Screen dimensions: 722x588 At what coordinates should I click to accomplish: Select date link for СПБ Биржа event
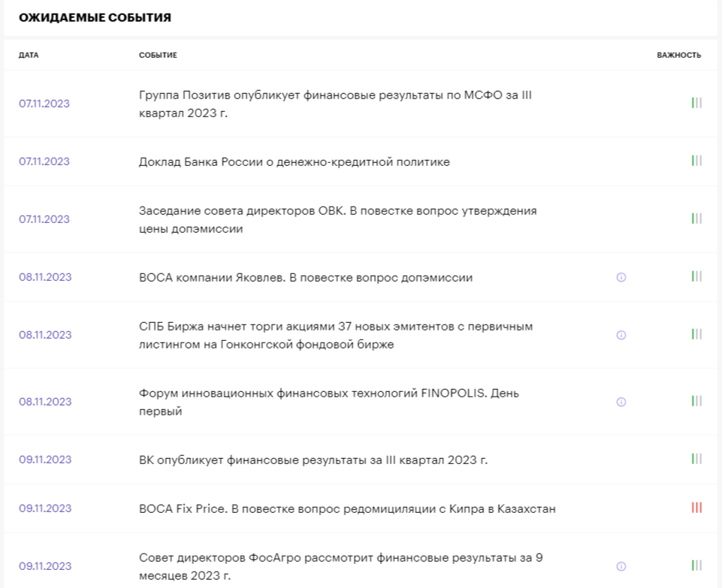(45, 335)
